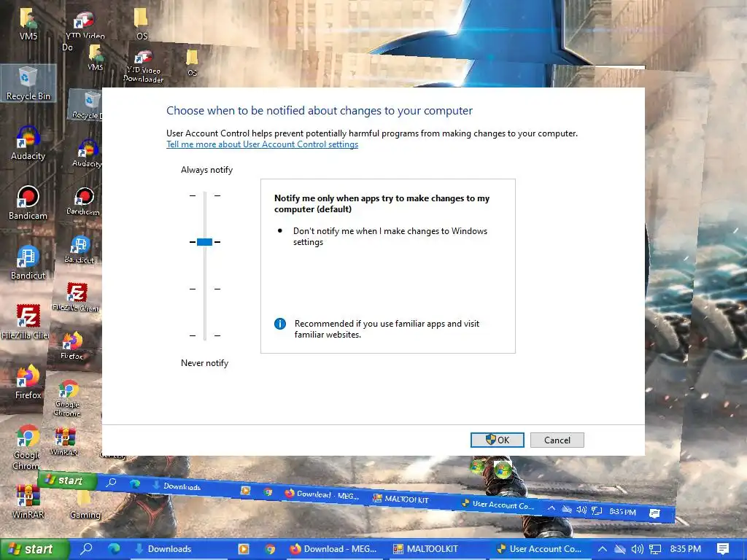Click Cancel in the UAC settings dialog
This screenshot has width=747, height=560.
click(557, 440)
